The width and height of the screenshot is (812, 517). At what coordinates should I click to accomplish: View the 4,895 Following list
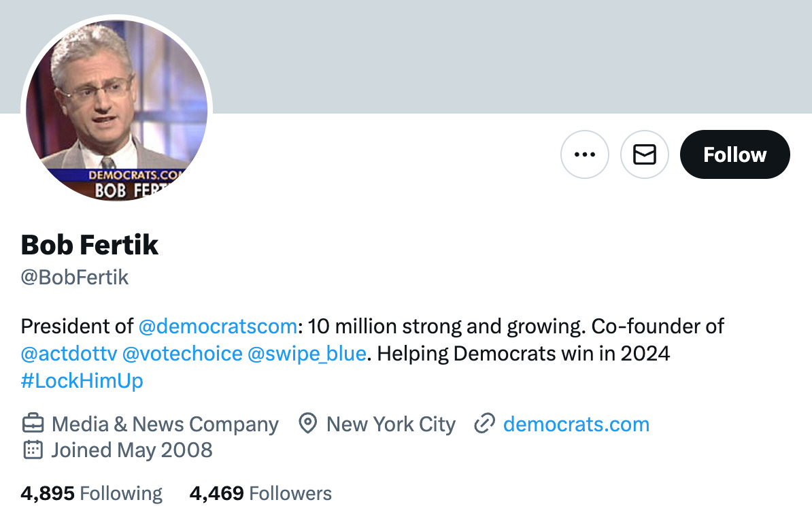coord(91,493)
